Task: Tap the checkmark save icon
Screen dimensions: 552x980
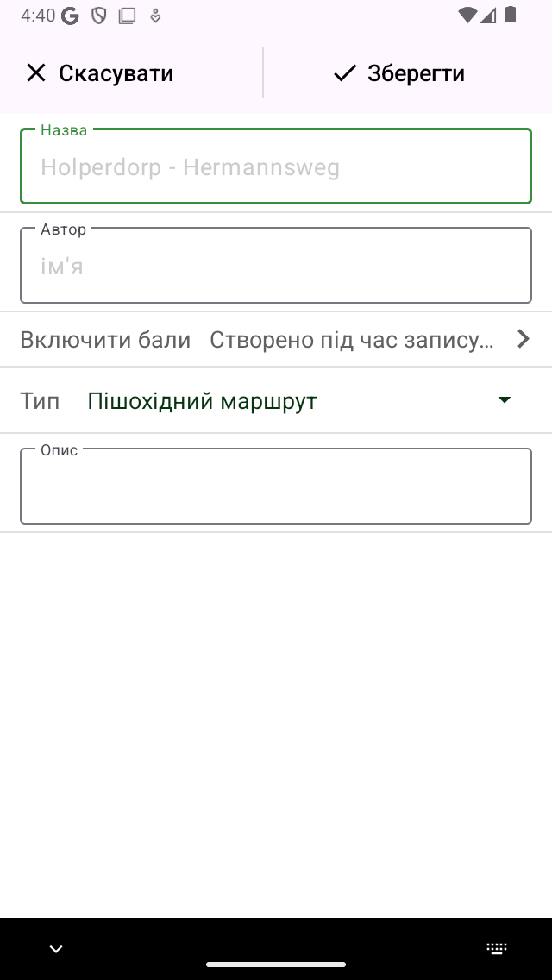Action: pos(344,73)
